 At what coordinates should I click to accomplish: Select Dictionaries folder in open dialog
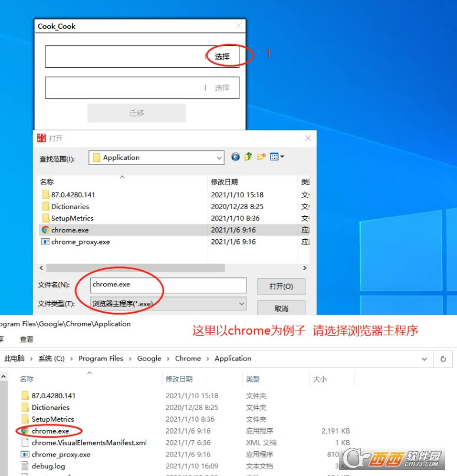coord(70,206)
